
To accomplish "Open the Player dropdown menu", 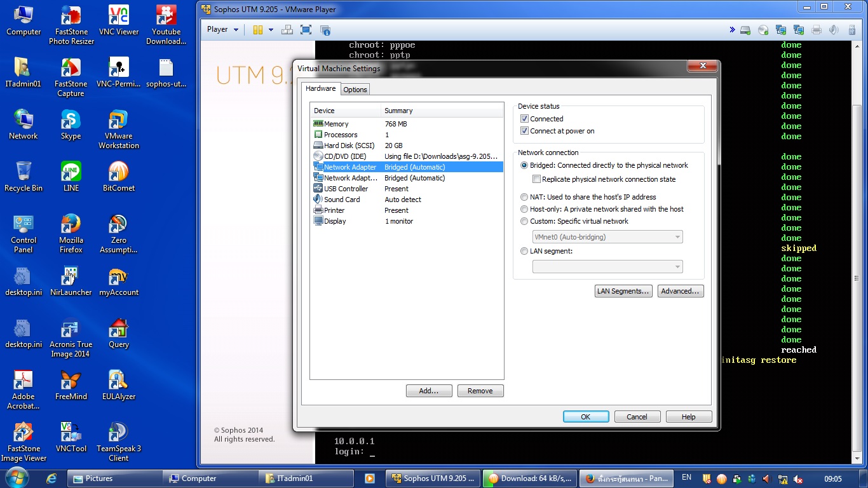I will (x=222, y=29).
